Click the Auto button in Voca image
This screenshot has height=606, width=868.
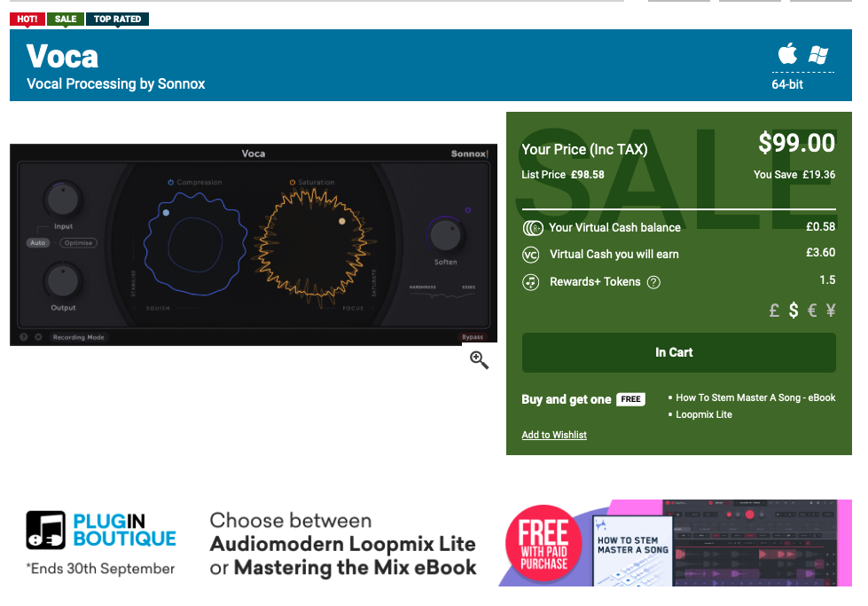click(37, 242)
